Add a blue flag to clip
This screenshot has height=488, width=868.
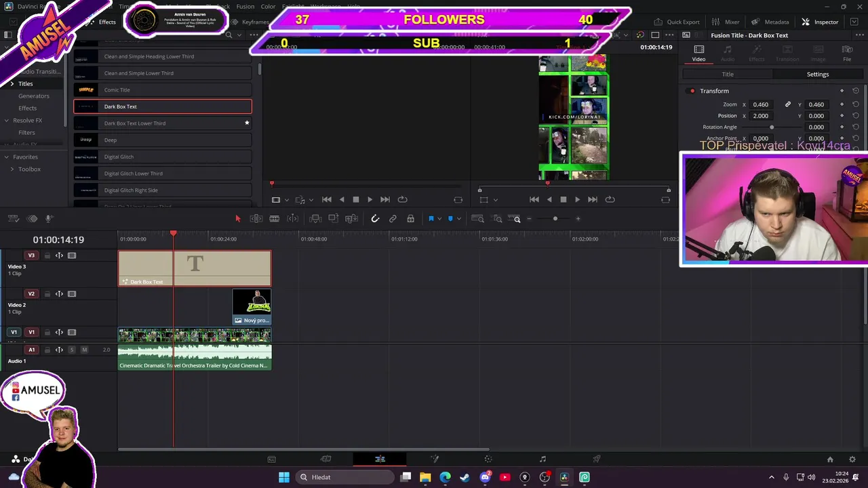pyautogui.click(x=431, y=218)
